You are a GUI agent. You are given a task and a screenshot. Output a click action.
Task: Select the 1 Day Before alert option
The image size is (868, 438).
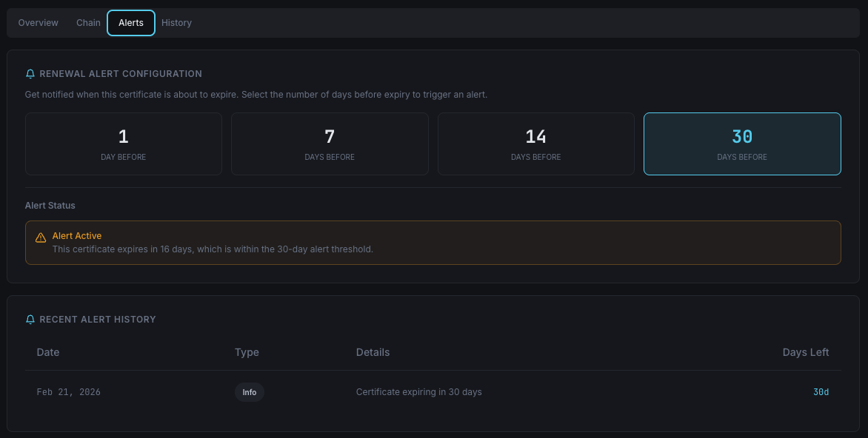[x=123, y=144]
